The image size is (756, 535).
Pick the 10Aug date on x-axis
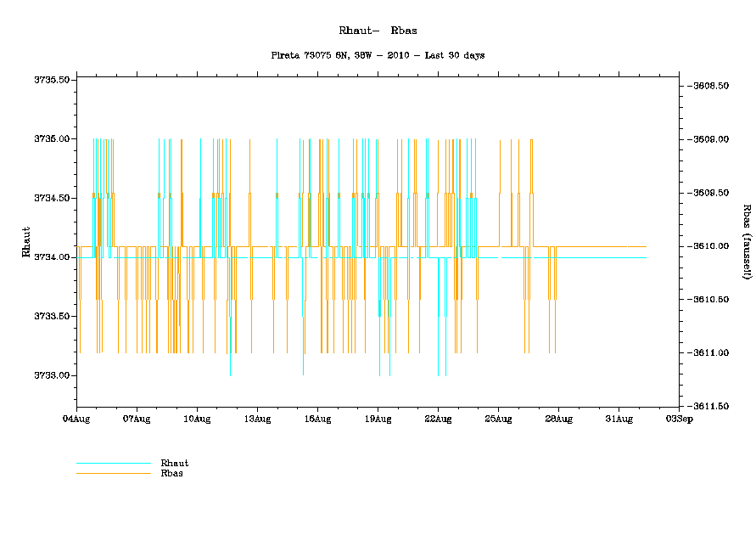click(197, 419)
